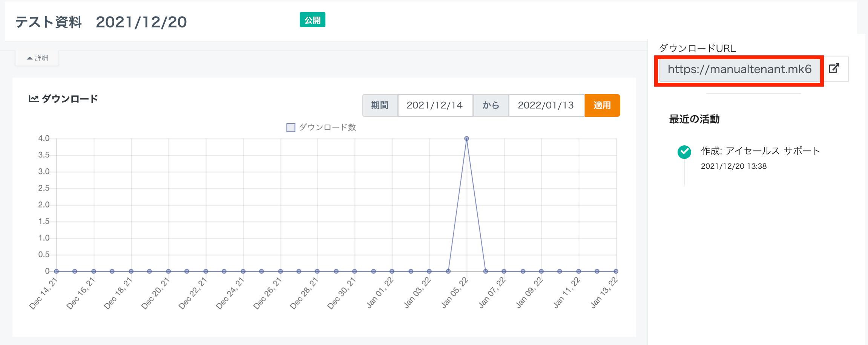
Task: Click the Jan 01, 22 data point
Action: tap(392, 271)
